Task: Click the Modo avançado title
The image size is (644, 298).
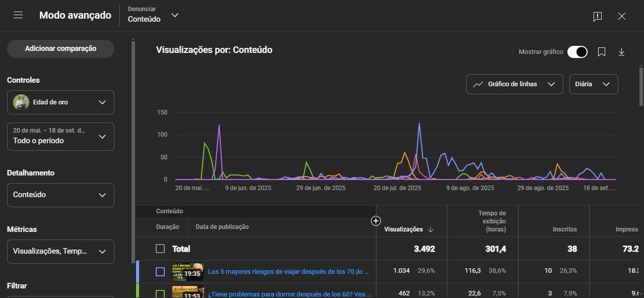Action: 75,15
